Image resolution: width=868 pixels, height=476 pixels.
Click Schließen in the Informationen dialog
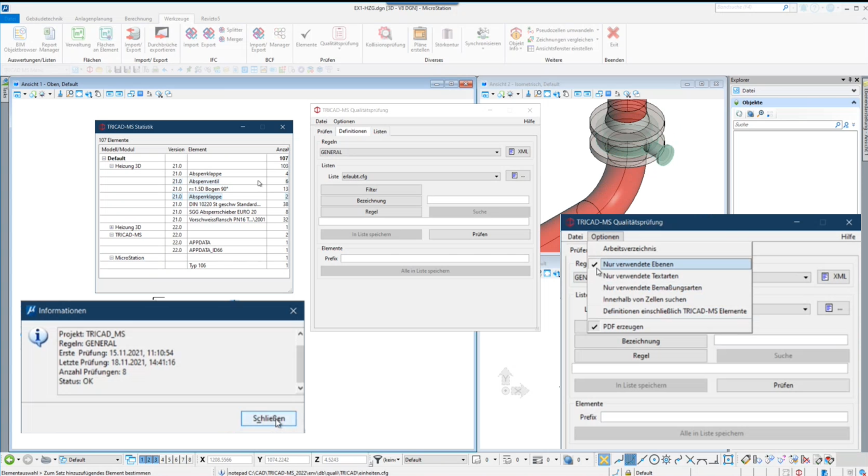[x=268, y=419]
